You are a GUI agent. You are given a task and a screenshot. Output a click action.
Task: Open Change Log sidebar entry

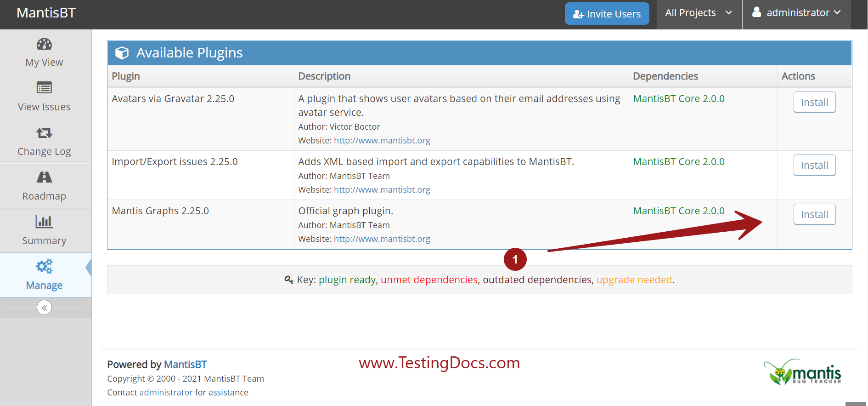point(44,151)
